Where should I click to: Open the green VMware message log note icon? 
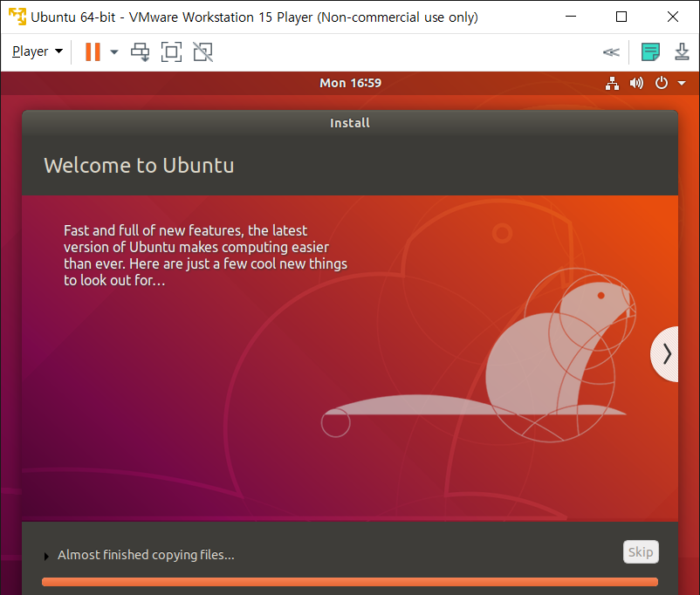pos(650,51)
